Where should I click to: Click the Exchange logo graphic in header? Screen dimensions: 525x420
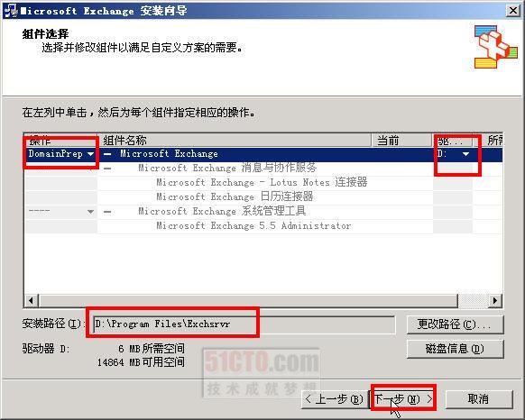click(x=495, y=47)
